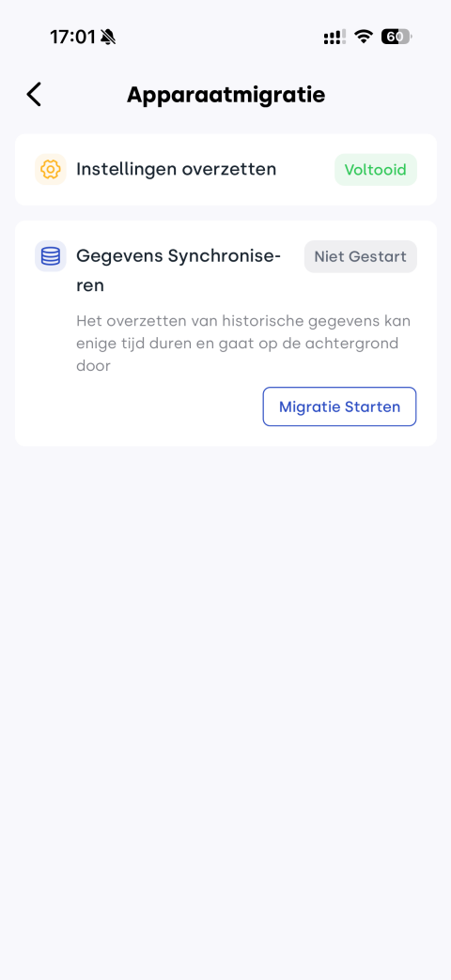
Task: Tap the battery level indicator
Action: tap(397, 37)
